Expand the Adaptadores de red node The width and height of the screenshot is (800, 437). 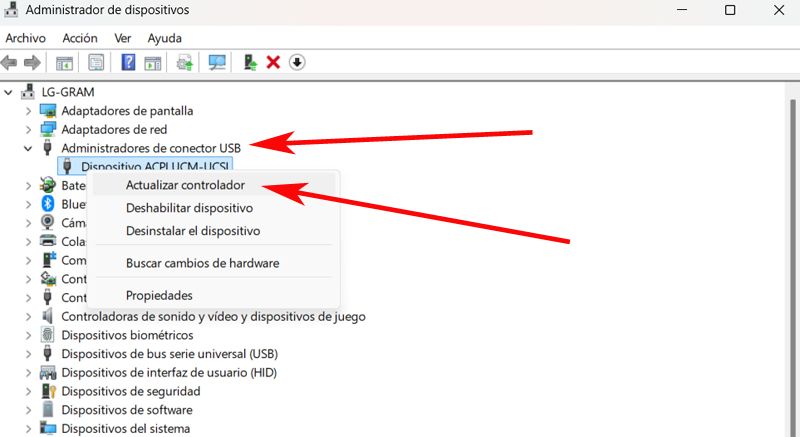pyautogui.click(x=27, y=130)
